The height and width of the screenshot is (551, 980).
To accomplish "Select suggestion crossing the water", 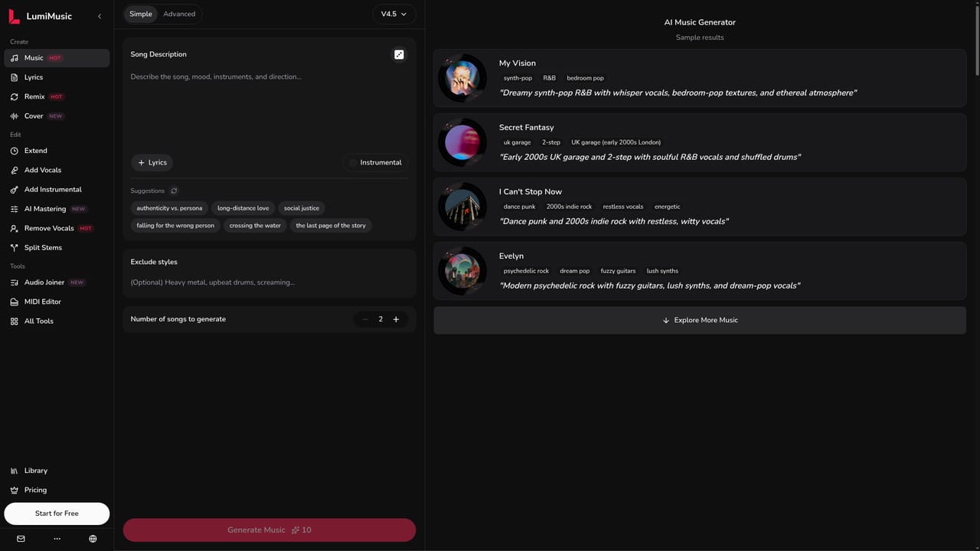I will point(255,226).
